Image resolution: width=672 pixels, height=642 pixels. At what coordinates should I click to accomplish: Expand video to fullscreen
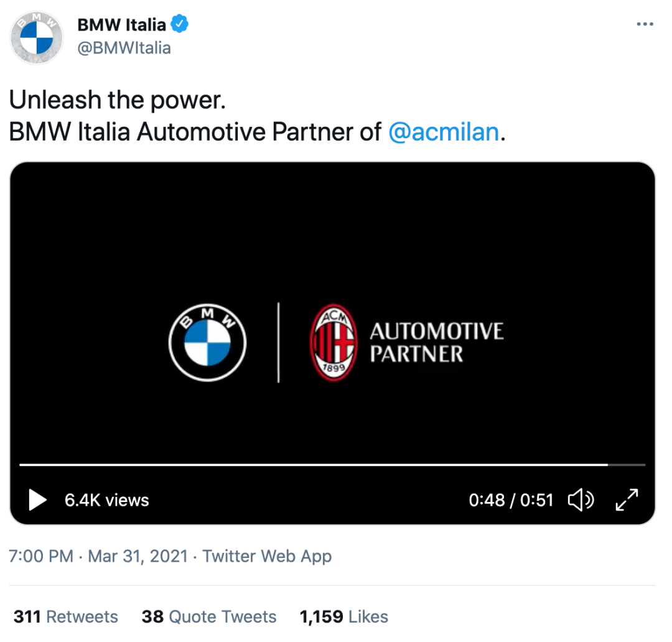pyautogui.click(x=627, y=500)
